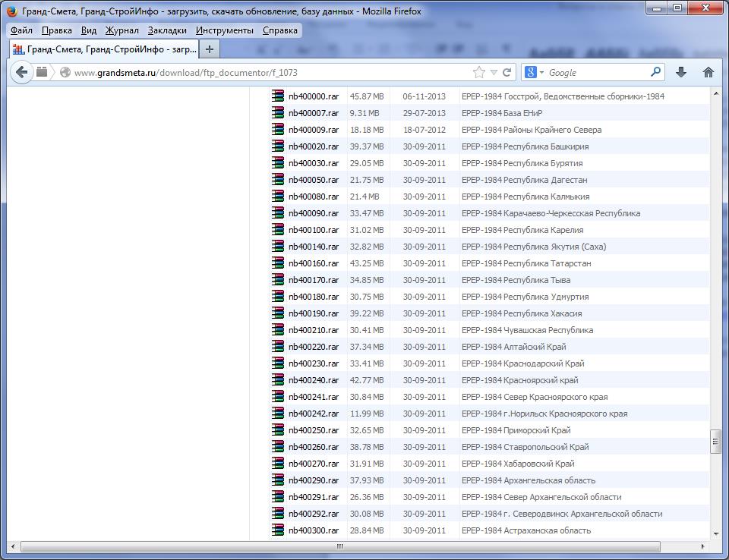Viewport: 729px width, 560px height.
Task: Open the Инструменты menu
Action: pyautogui.click(x=225, y=30)
